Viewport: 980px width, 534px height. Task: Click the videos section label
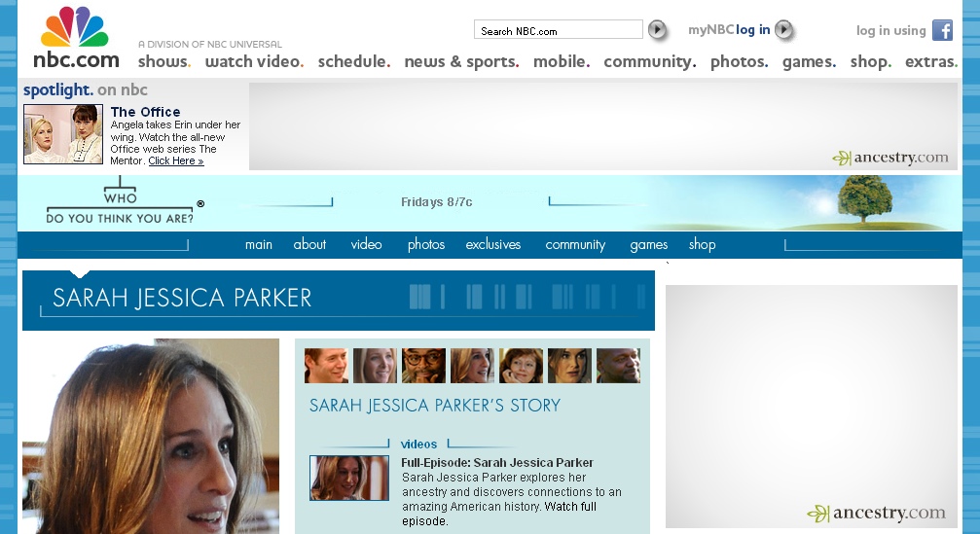coord(418,445)
